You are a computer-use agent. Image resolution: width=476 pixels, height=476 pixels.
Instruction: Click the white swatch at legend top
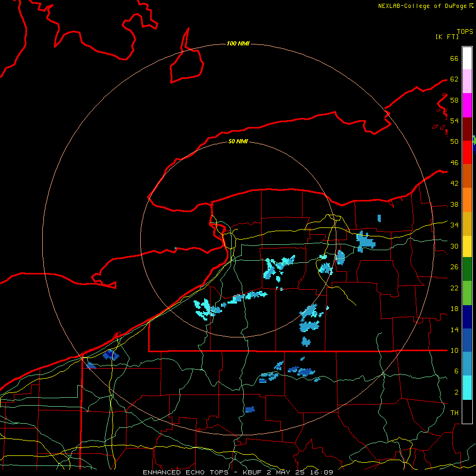tap(467, 58)
